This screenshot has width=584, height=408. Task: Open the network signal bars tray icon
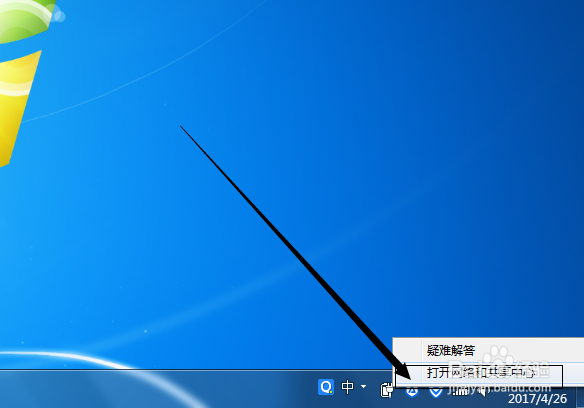tap(460, 391)
